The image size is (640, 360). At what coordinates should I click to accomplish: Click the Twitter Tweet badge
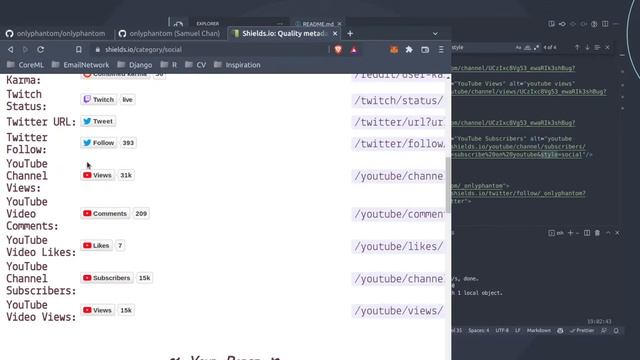click(x=98, y=121)
